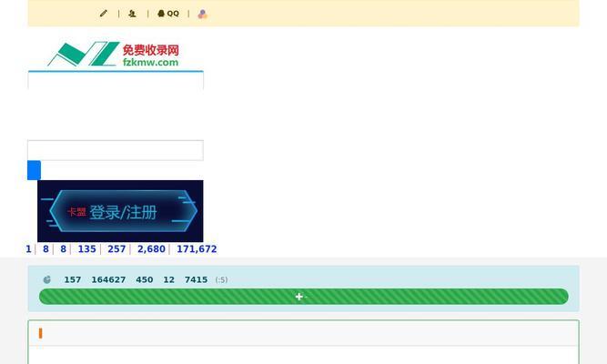Click the gray (:5) text

221,280
